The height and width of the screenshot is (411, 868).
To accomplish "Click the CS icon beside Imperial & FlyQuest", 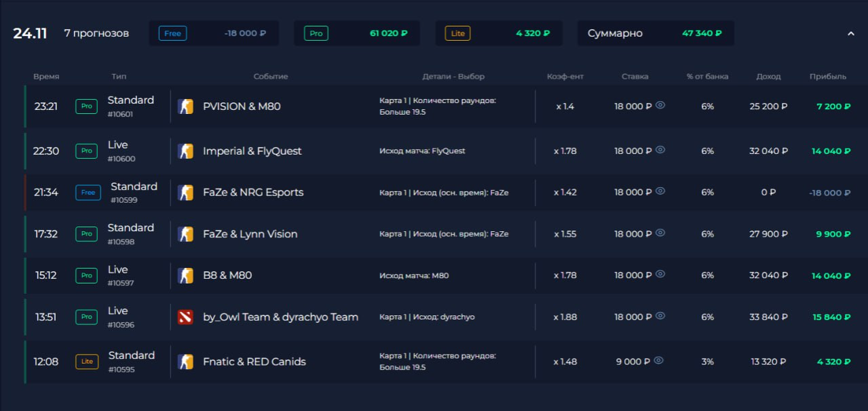I will [x=185, y=151].
